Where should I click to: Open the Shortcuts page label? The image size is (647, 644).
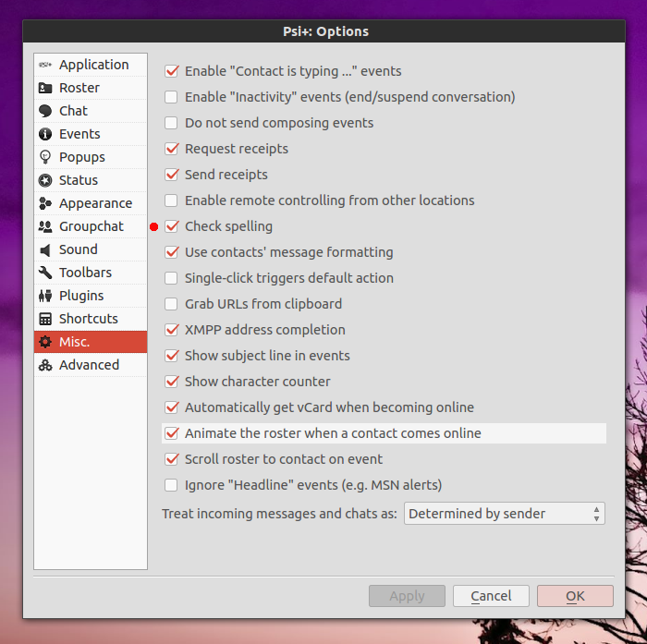[89, 319]
